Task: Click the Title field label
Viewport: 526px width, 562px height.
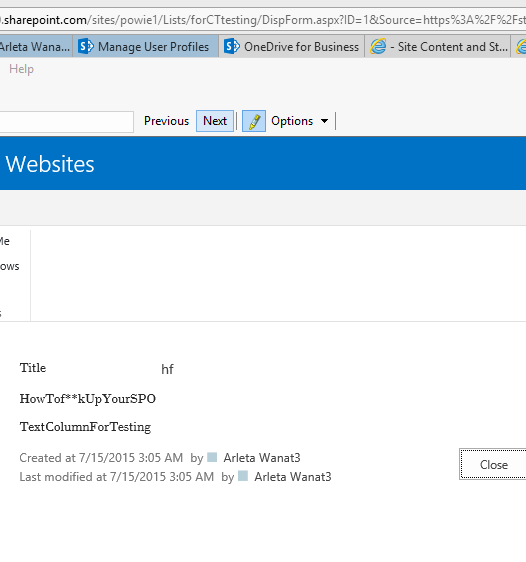Action: (x=33, y=368)
